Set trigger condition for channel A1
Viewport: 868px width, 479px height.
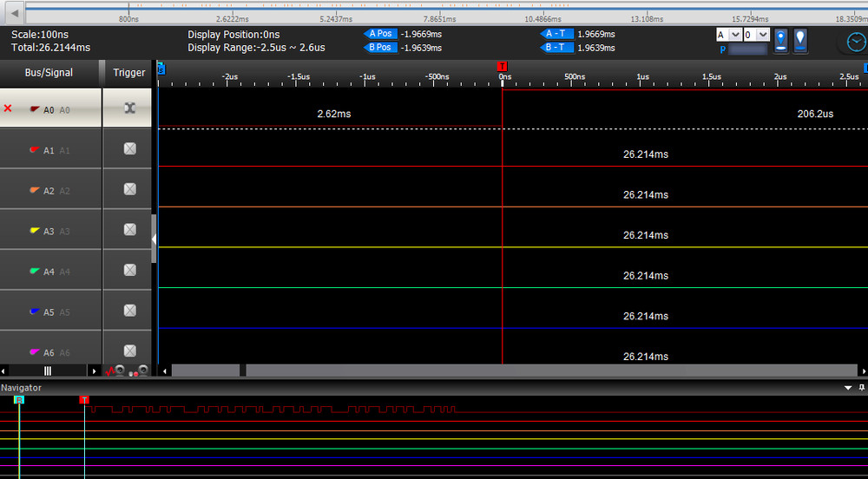[x=129, y=148]
